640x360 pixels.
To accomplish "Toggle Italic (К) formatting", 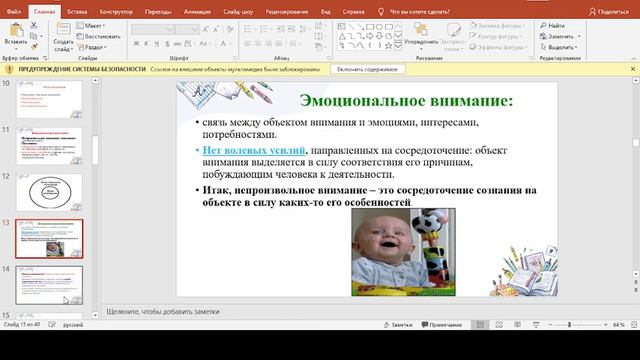I will tap(147, 44).
